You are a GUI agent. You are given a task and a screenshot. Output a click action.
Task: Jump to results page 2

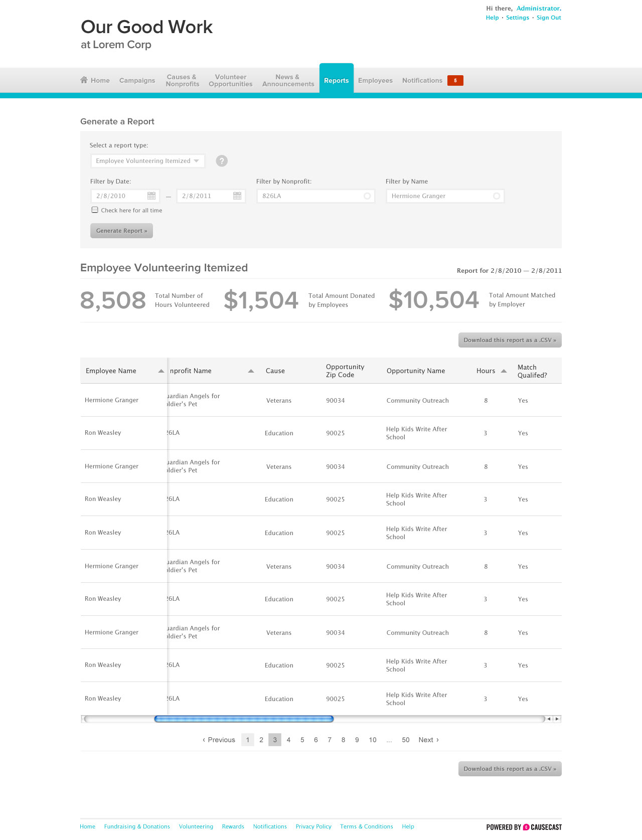coord(261,740)
